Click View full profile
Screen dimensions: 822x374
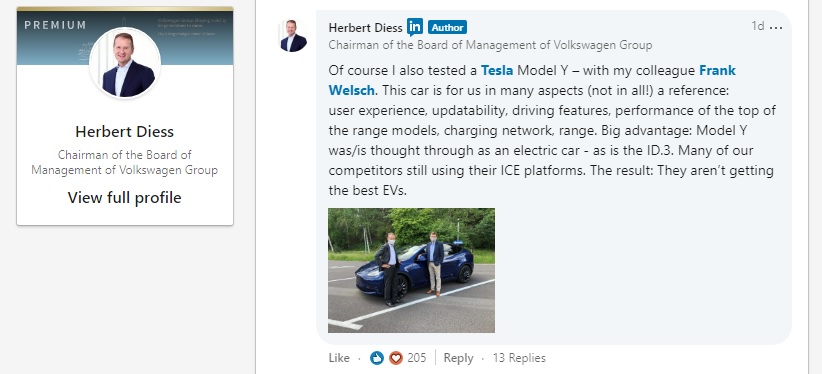[124, 198]
